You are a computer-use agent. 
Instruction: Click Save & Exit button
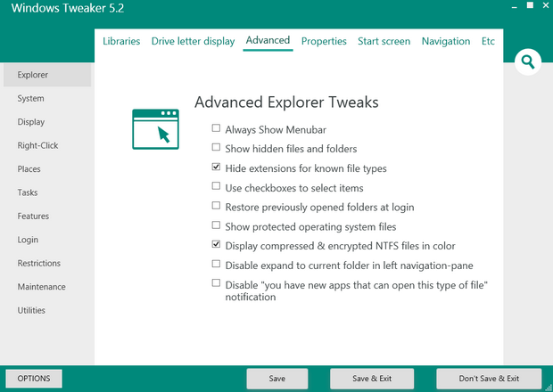tap(372, 379)
